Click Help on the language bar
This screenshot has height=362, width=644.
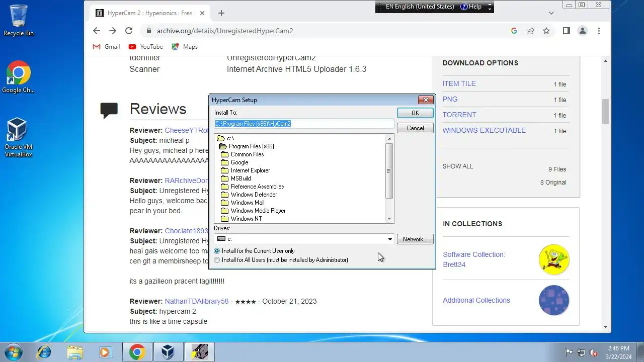coord(470,7)
